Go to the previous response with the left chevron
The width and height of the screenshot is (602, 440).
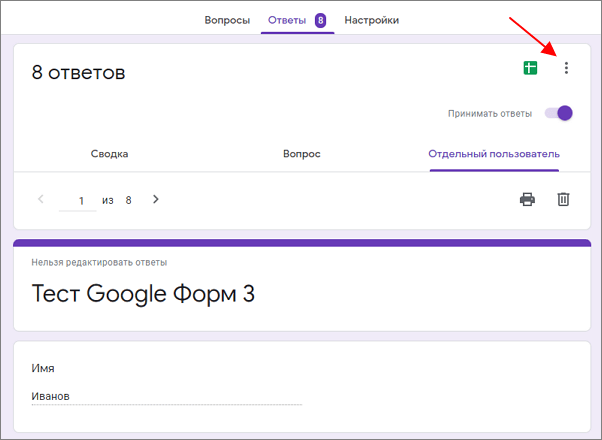(x=41, y=199)
